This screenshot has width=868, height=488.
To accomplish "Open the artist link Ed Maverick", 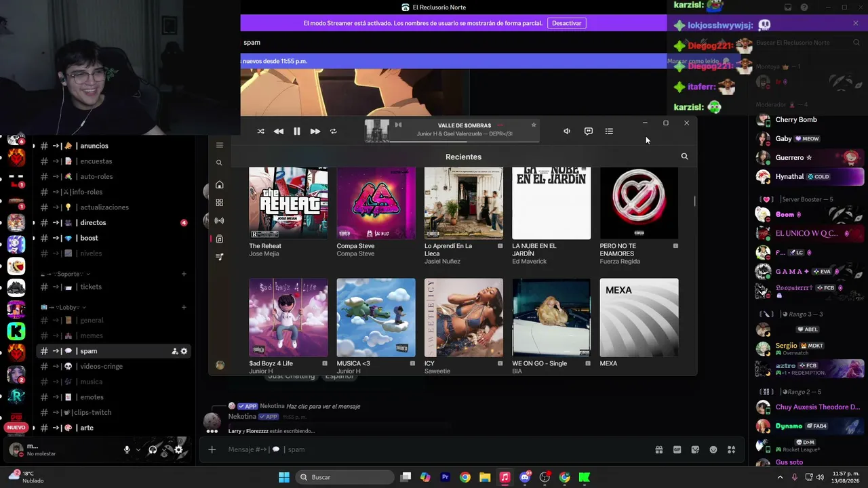I will (530, 262).
